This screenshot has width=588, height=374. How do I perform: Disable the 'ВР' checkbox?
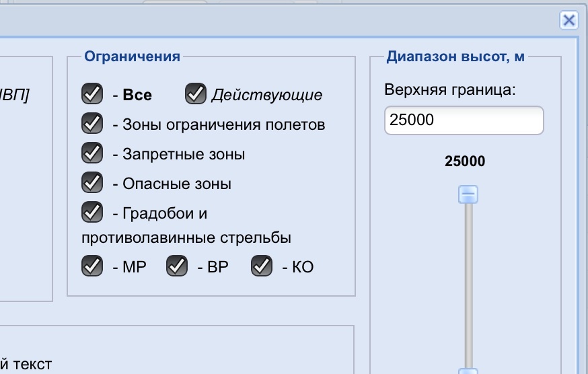pyautogui.click(x=176, y=266)
